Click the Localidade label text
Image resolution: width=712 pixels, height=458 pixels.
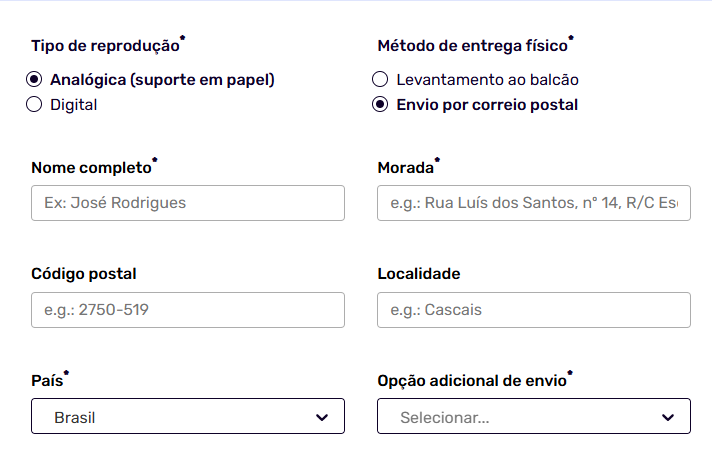(x=418, y=273)
